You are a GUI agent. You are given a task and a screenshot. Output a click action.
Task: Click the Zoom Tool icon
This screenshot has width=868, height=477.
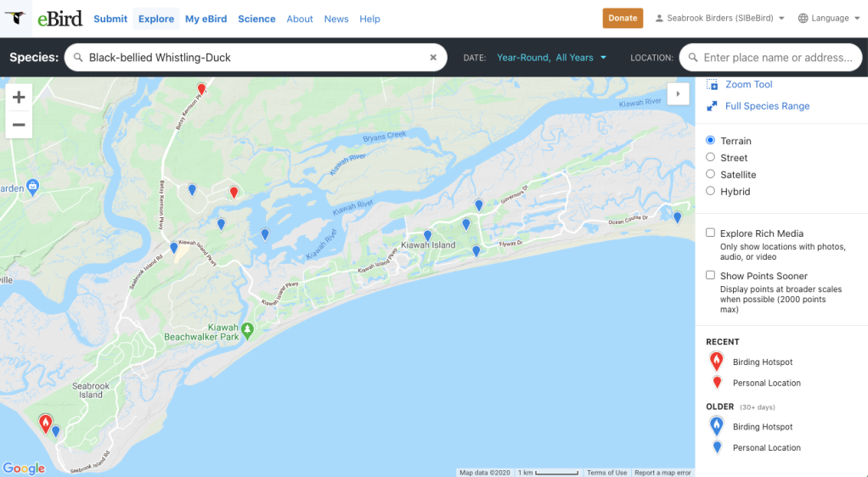point(712,85)
